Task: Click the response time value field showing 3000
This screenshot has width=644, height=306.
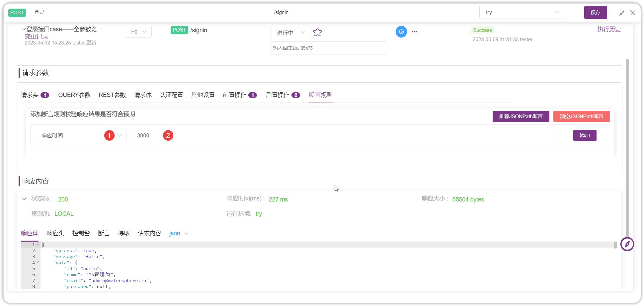Action: [345, 135]
